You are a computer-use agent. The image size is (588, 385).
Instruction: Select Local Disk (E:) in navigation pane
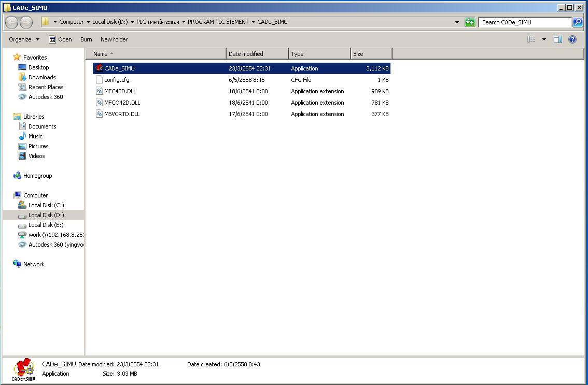(46, 224)
